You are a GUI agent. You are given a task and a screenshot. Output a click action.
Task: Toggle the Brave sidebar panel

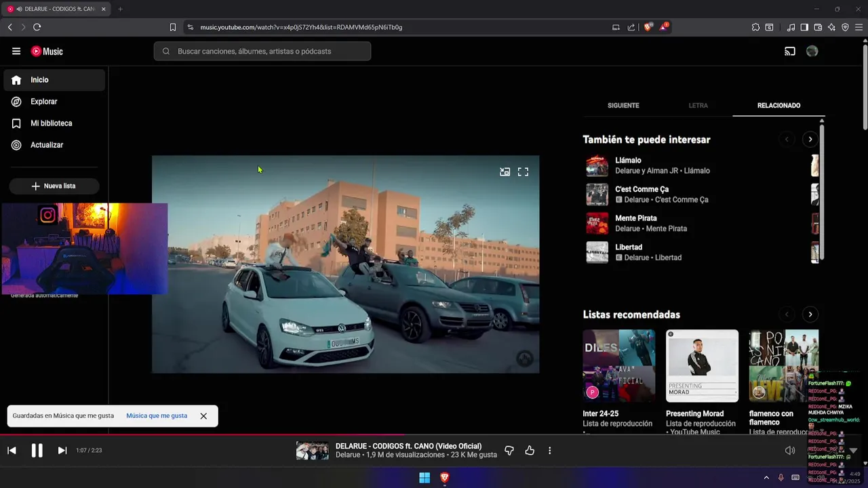[x=804, y=27]
